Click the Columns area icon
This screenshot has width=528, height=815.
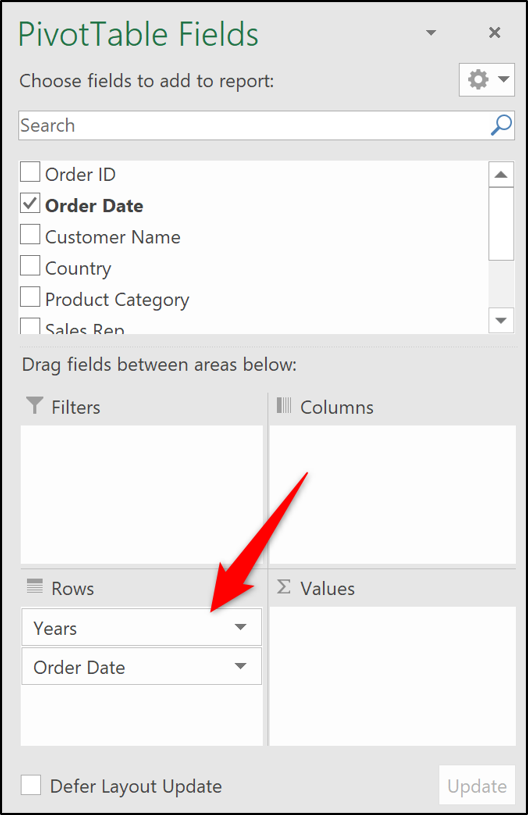pos(284,405)
